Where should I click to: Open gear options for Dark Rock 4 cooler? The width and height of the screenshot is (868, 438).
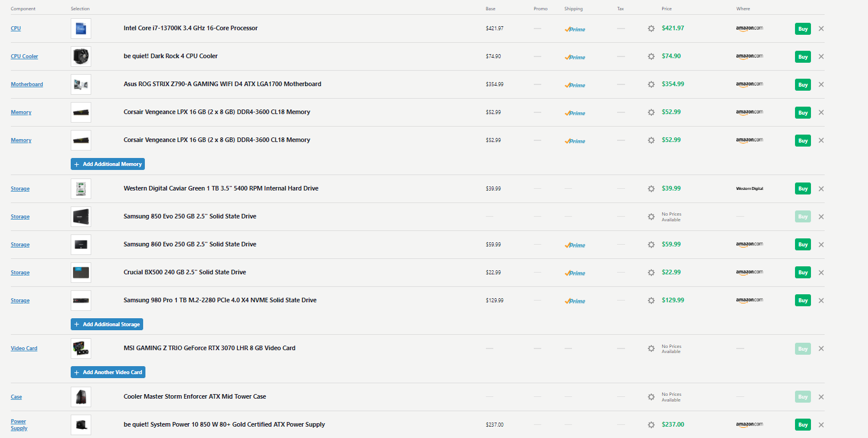pyautogui.click(x=651, y=56)
